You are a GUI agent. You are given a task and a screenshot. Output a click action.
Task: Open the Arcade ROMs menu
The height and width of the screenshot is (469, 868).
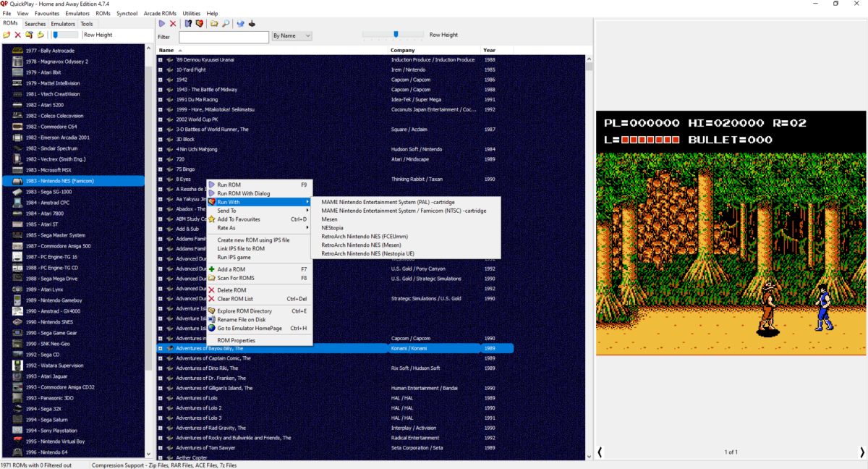160,14
